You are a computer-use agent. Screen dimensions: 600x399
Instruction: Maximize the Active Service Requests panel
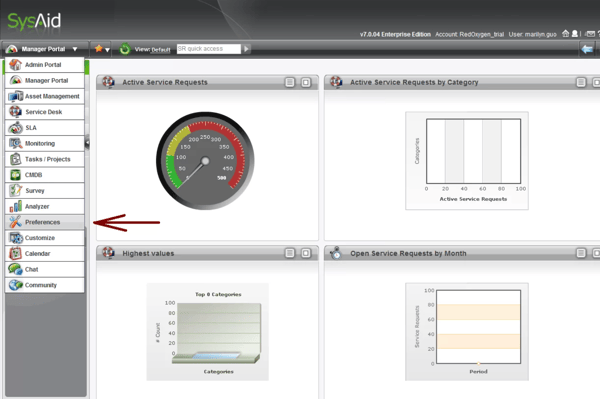point(306,82)
